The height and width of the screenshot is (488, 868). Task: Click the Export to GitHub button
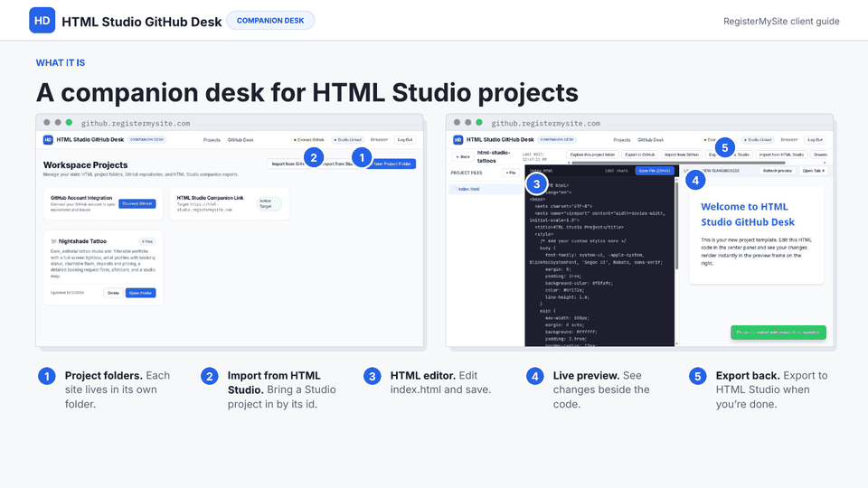[x=640, y=155]
